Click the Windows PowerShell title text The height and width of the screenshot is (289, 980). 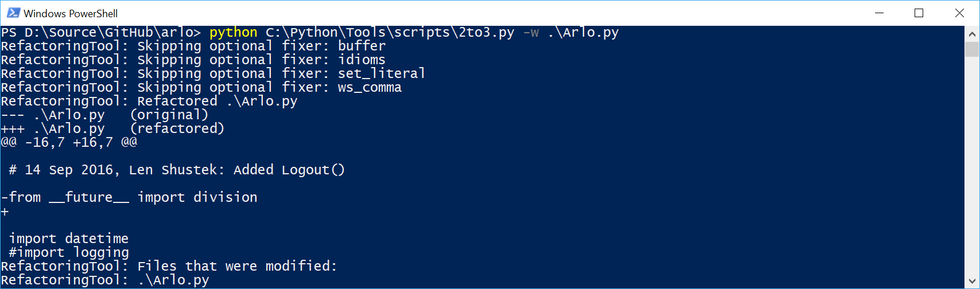pyautogui.click(x=71, y=13)
